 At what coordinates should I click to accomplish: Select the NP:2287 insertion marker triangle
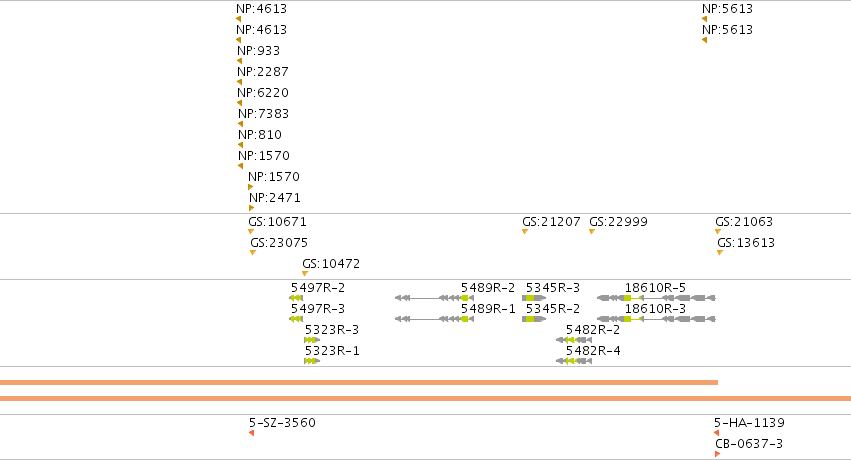[x=239, y=82]
